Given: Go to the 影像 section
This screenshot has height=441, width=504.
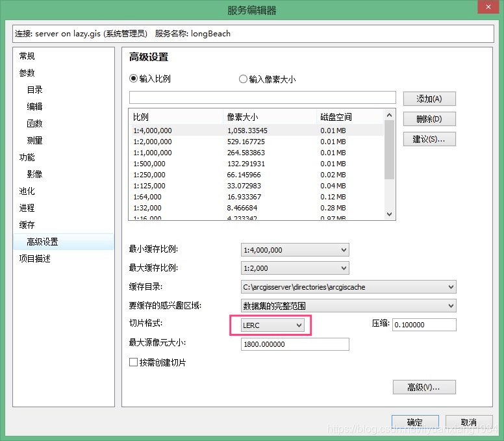Looking at the screenshot, I should click(x=35, y=174).
